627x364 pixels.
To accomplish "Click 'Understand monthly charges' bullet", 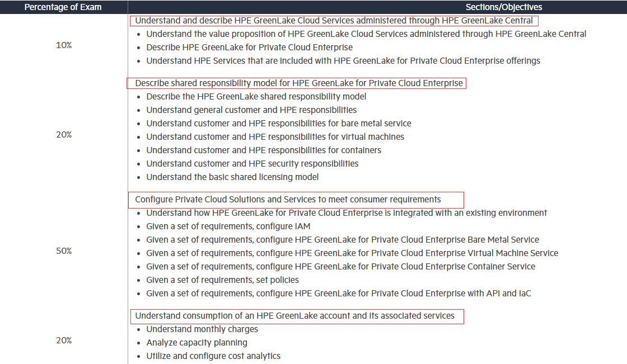I will (202, 329).
